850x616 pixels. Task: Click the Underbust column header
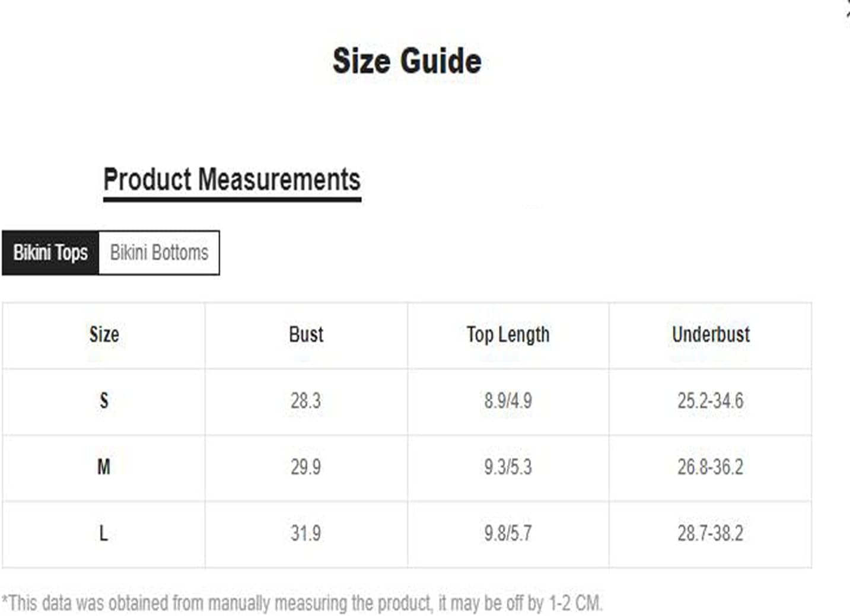[x=711, y=334]
